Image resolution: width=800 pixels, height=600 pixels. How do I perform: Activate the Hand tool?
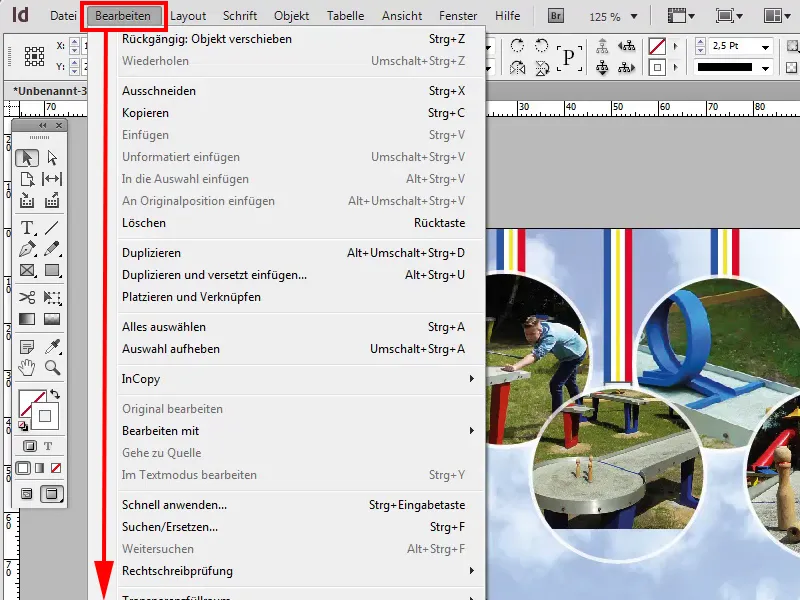click(26, 365)
